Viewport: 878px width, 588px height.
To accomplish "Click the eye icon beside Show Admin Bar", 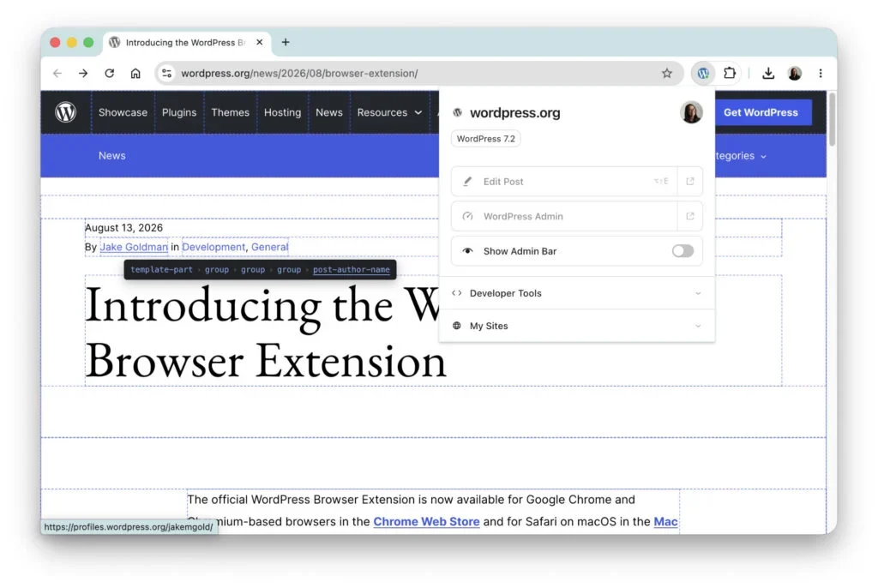I will pyautogui.click(x=467, y=251).
